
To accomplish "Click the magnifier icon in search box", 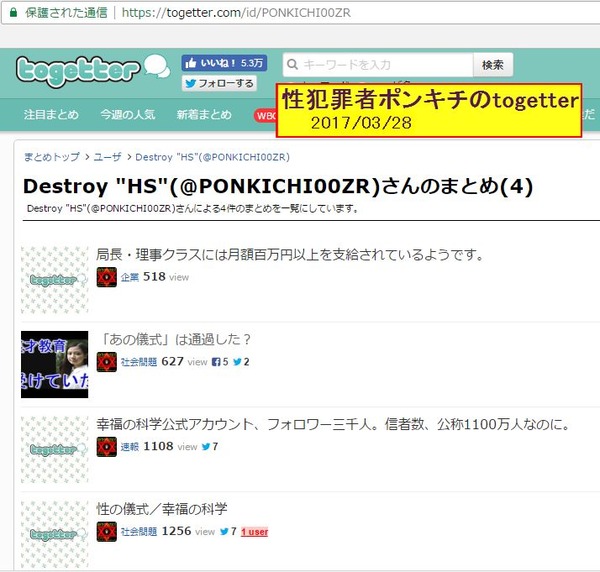I will pyautogui.click(x=292, y=64).
